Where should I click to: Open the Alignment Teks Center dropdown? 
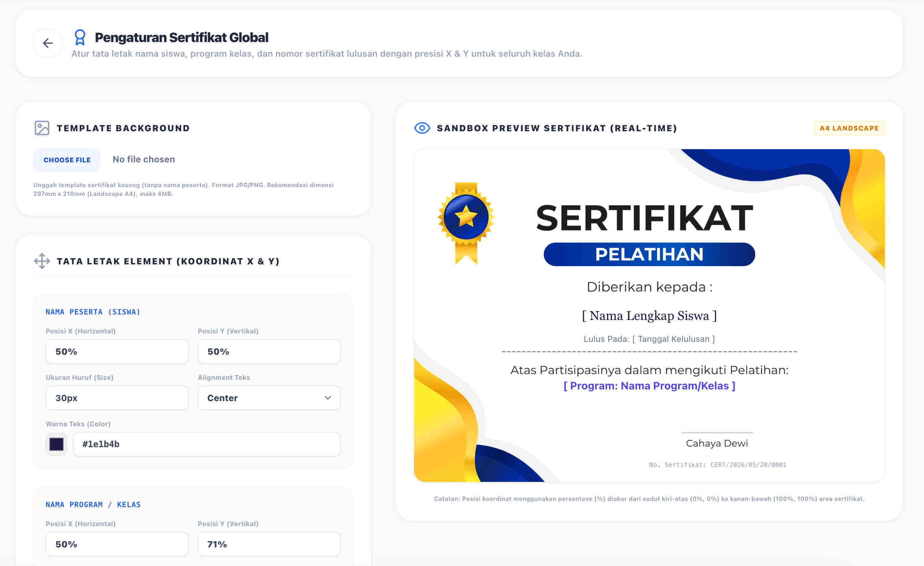[269, 398]
